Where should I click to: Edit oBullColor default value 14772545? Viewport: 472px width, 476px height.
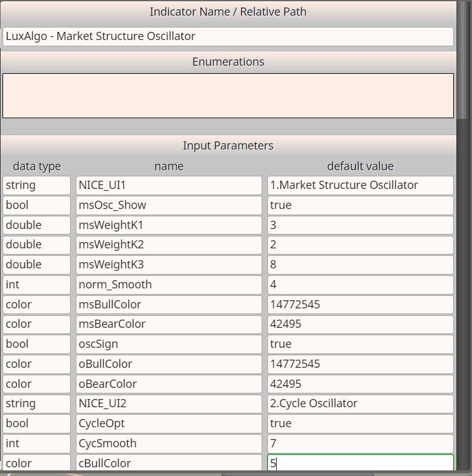pyautogui.click(x=361, y=364)
